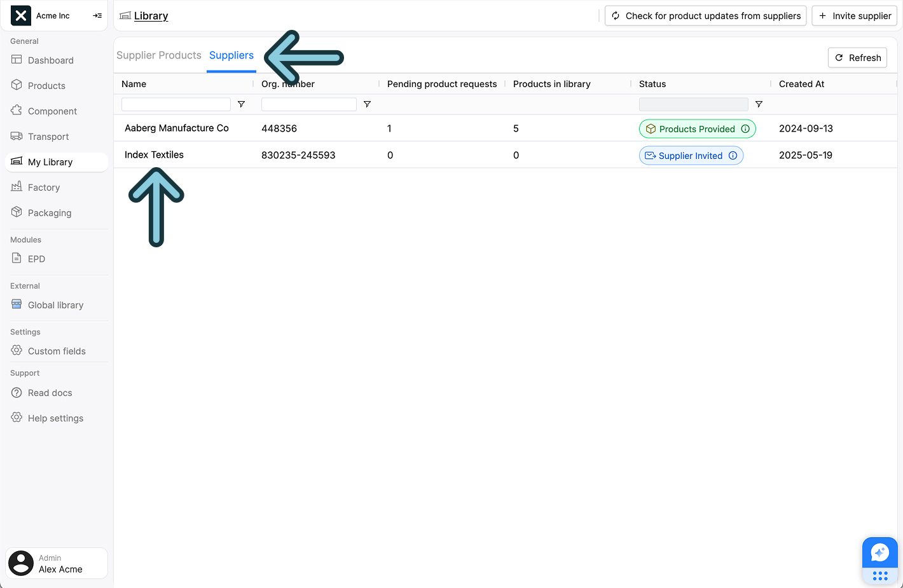
Task: Switch to the Supplier Products tab
Action: (x=159, y=55)
